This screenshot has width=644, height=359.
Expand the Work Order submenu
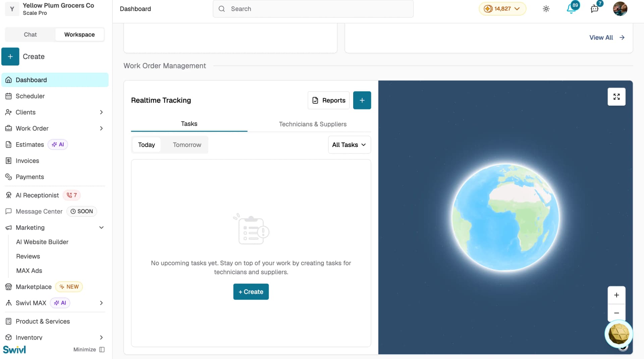click(101, 128)
